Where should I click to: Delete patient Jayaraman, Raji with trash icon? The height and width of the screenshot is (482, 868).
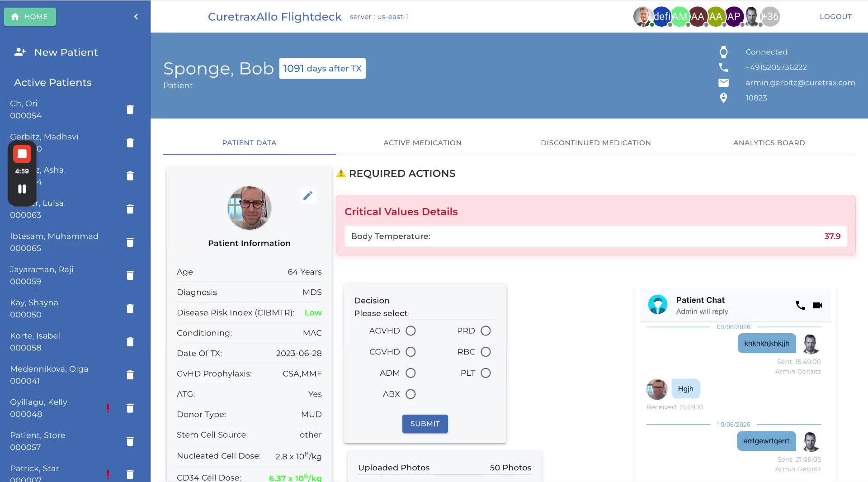[x=130, y=275]
